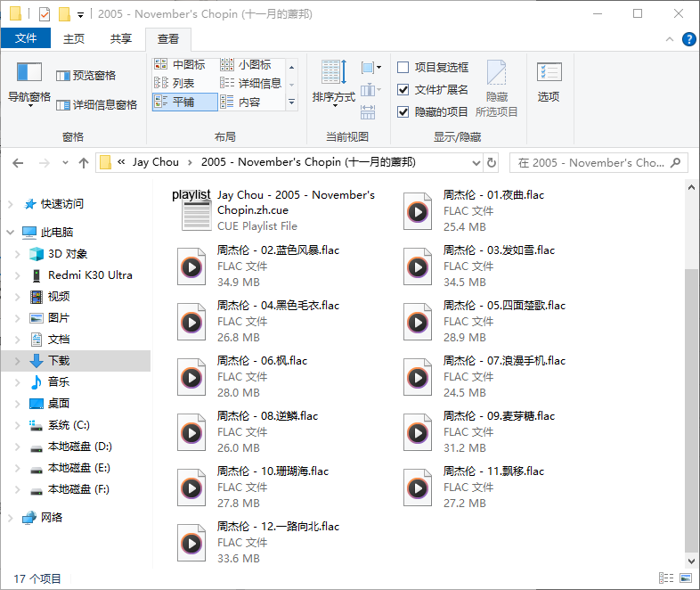Select Desktop (桌面) folder
The height and width of the screenshot is (590, 700).
tap(59, 404)
